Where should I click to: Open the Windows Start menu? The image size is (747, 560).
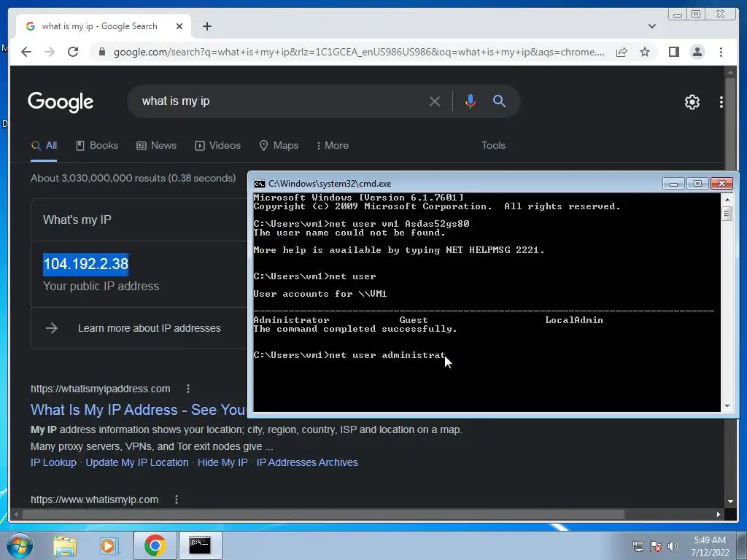point(20,545)
